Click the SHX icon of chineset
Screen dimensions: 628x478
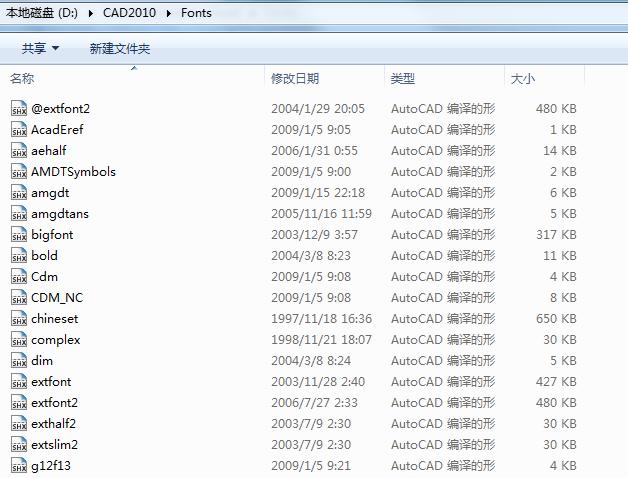pyautogui.click(x=19, y=319)
